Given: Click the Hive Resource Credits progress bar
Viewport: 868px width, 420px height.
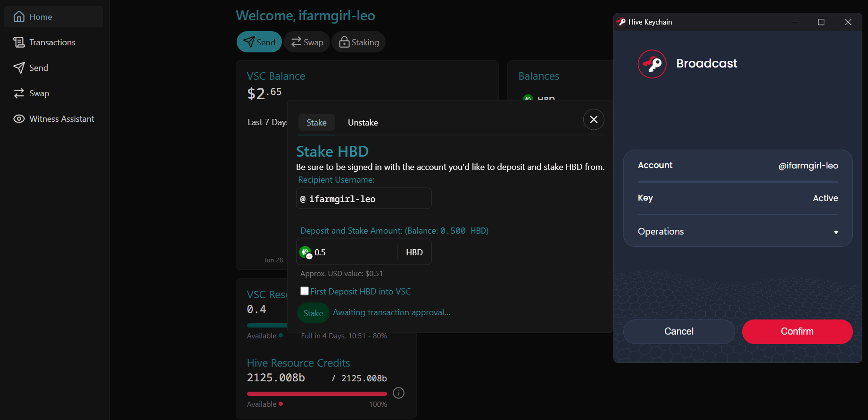Looking at the screenshot, I should [317, 394].
